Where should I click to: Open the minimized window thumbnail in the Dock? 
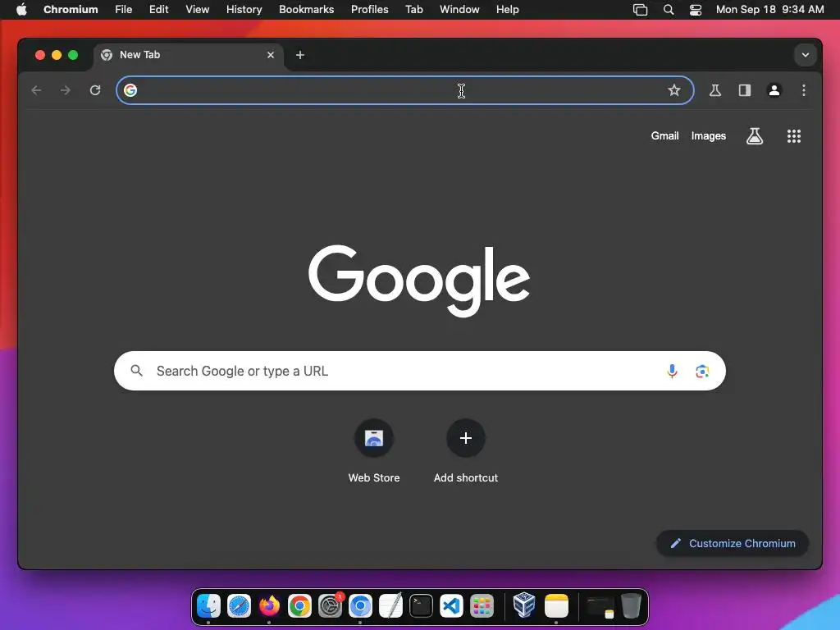click(600, 607)
